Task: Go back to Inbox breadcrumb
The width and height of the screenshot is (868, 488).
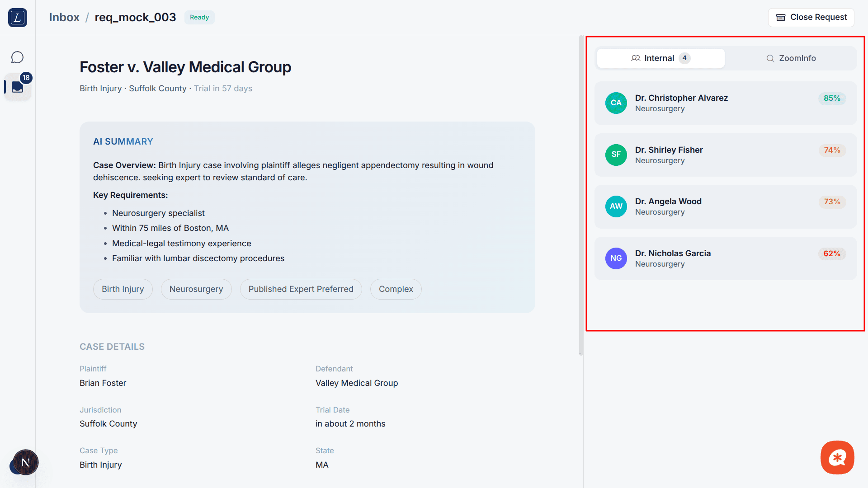Action: click(64, 17)
